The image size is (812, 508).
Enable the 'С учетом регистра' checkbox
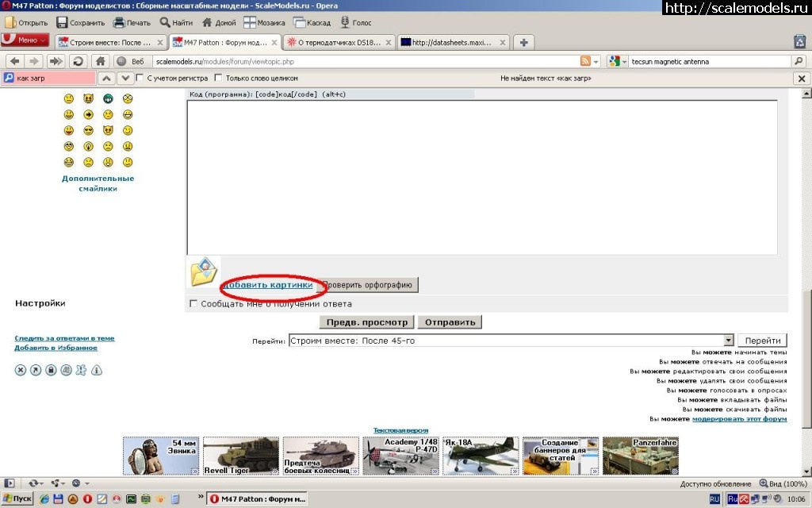(x=140, y=79)
